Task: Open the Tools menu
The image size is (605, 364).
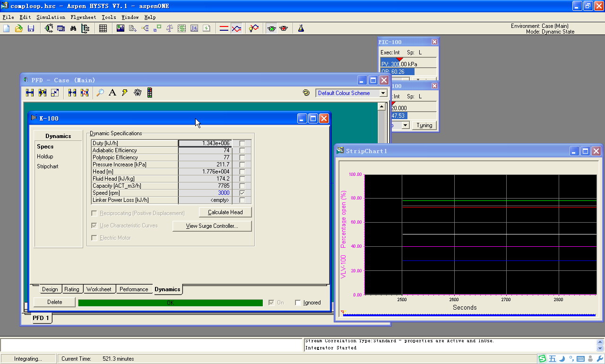Action: [x=109, y=17]
